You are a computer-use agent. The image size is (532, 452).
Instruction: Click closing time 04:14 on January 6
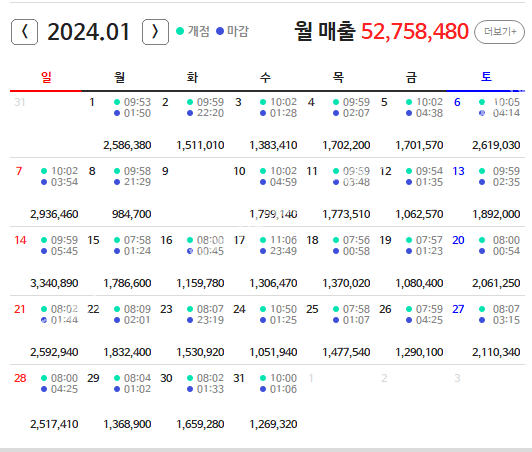point(506,113)
